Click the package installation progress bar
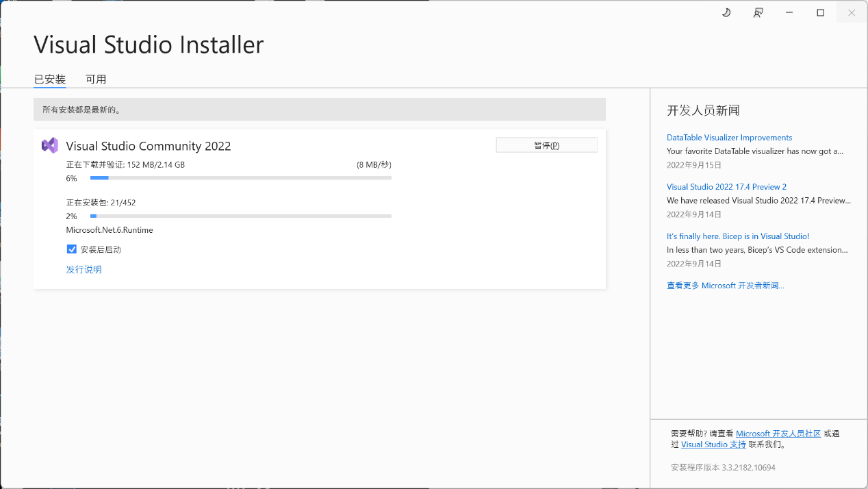 (x=240, y=216)
